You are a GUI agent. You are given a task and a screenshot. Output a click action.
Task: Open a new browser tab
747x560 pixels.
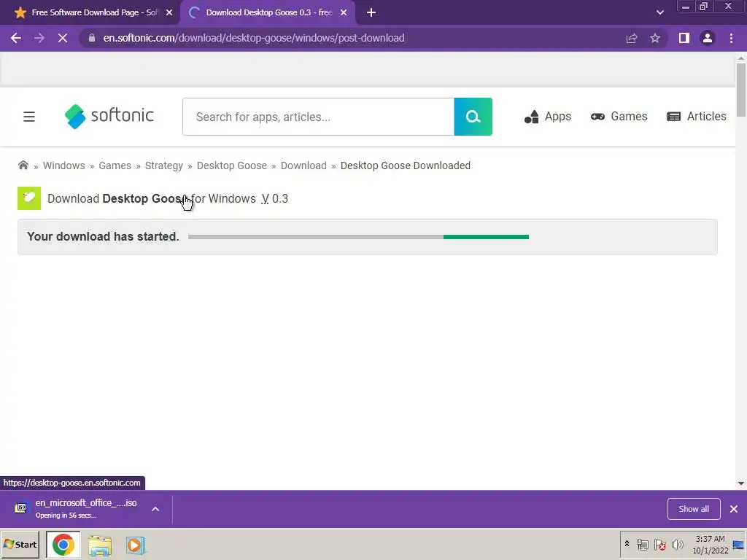point(371,13)
